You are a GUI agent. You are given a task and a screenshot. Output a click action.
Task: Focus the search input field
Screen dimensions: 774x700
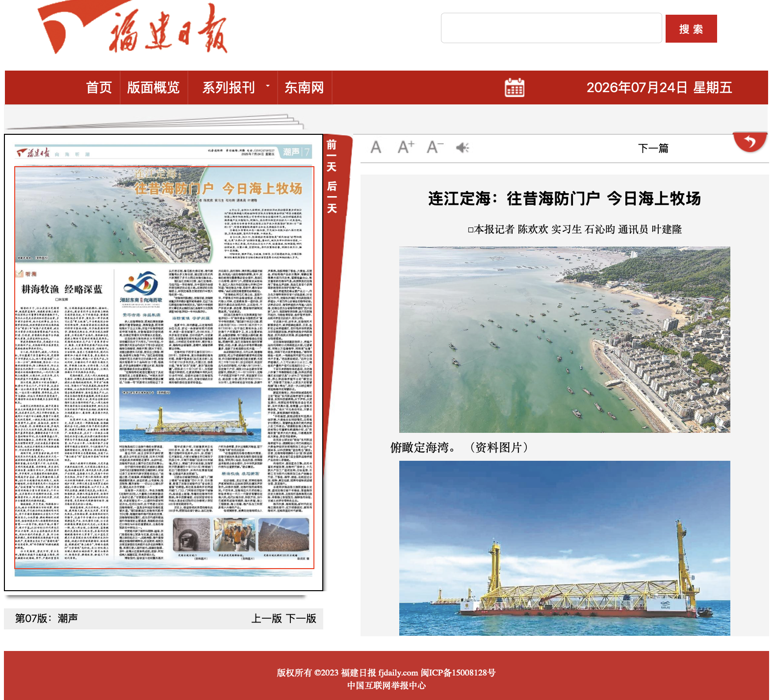[x=551, y=28]
